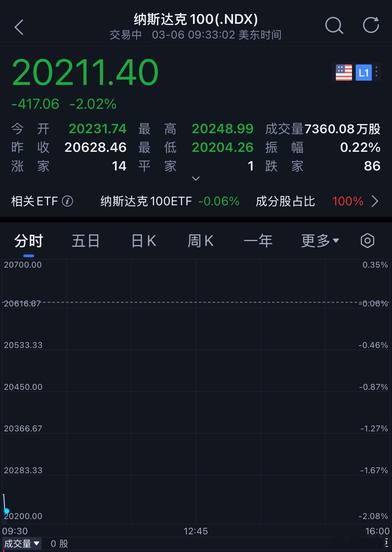Tap the trading status timestamp line
Image resolution: width=392 pixels, height=552 pixels.
(196, 35)
